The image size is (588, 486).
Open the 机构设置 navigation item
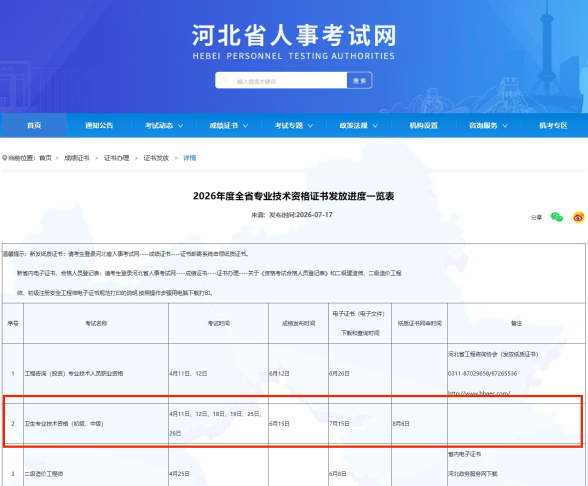tap(424, 125)
